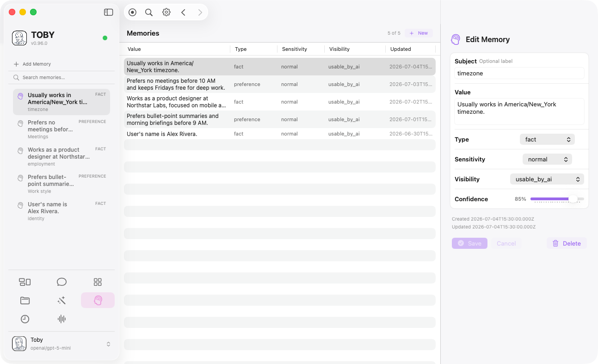Open the Visibility dropdown showing usable_by_ai
Screen dimensions: 598x364
point(547,179)
